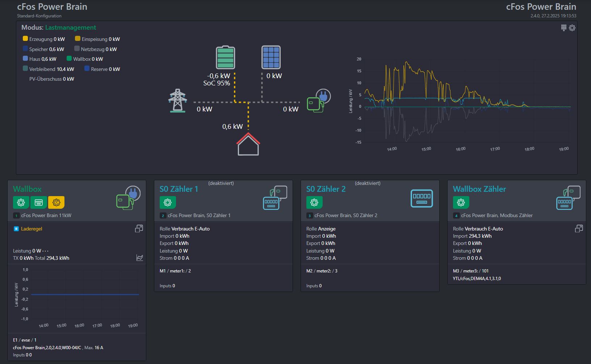Screen dimensions: 591x364
Task: Click Max. 16 A text in Wallbox card
Action: (94, 348)
